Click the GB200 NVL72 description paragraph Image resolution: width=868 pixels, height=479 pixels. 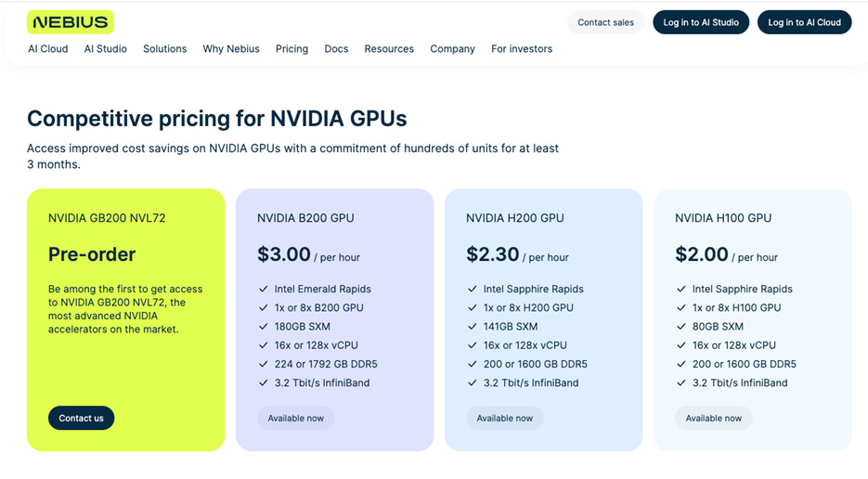point(125,309)
